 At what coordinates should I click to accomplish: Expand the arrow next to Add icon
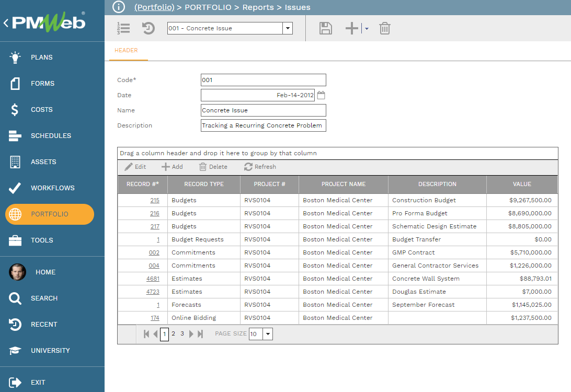pyautogui.click(x=367, y=29)
